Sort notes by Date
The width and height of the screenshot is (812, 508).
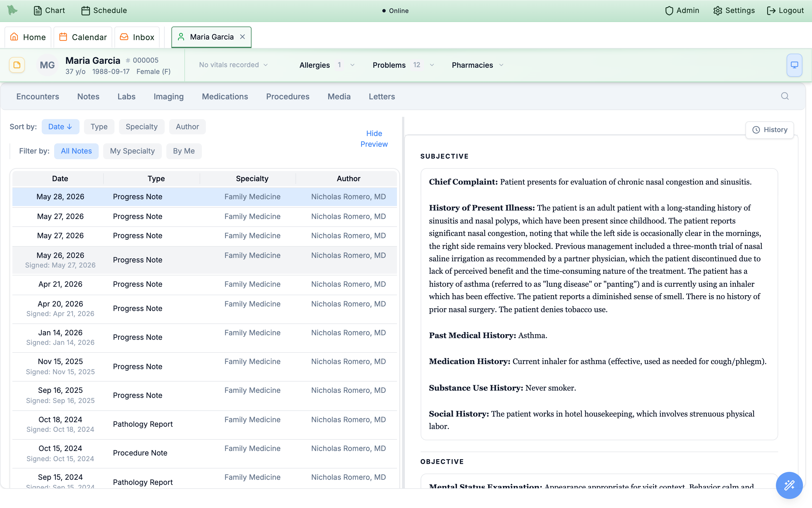coord(60,127)
